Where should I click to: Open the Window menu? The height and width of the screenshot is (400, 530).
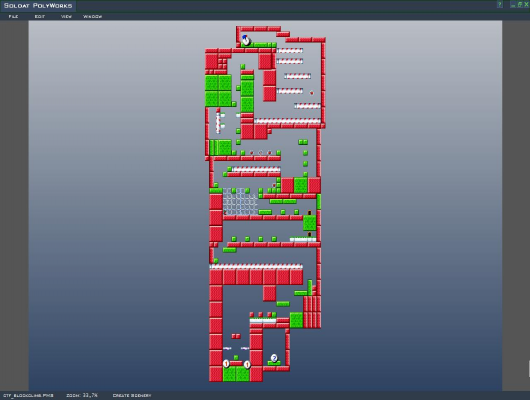93,17
